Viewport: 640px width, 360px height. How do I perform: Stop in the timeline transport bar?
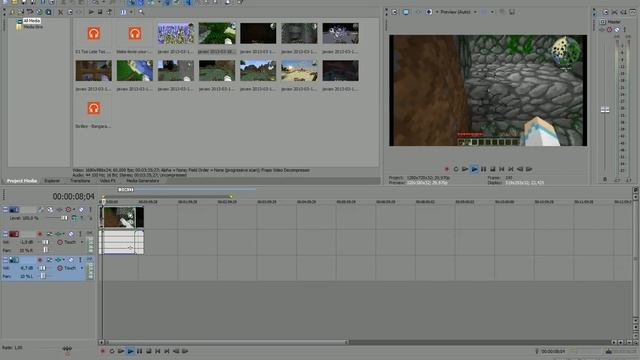point(149,351)
